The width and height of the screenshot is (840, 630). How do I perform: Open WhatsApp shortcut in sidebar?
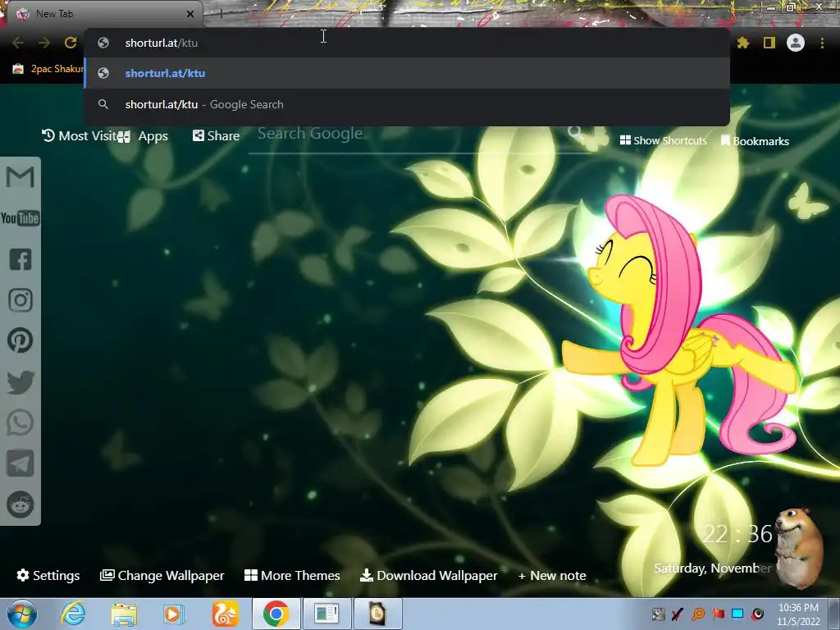pyautogui.click(x=20, y=423)
